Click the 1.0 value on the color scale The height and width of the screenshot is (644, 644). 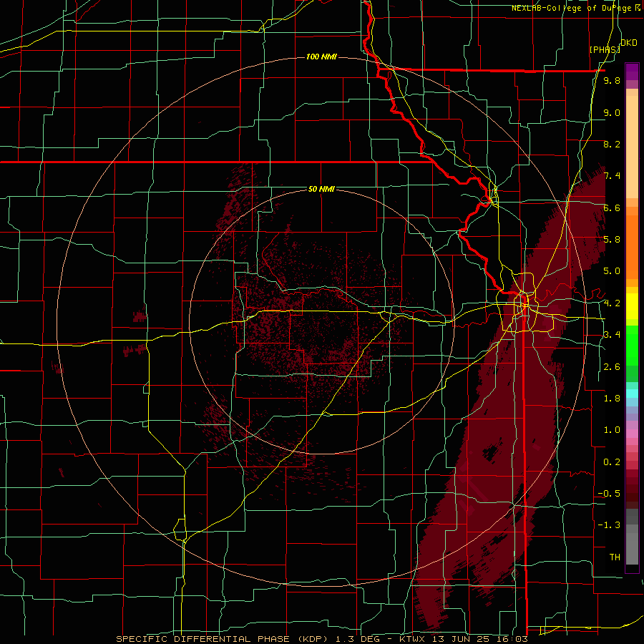coord(612,430)
